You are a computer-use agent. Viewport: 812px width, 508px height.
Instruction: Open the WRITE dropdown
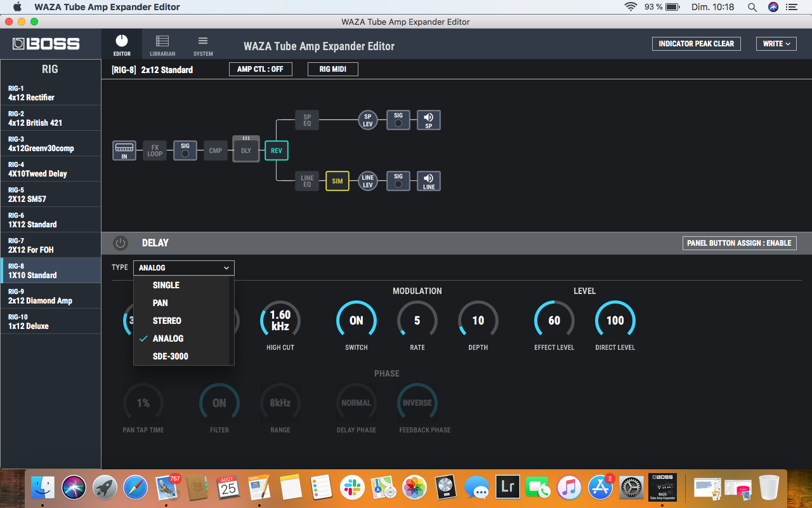[776, 44]
